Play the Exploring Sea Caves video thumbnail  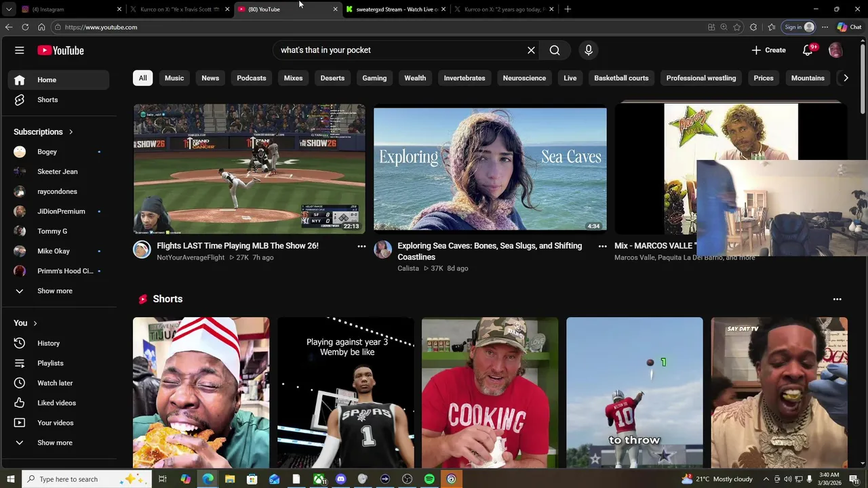pyautogui.click(x=490, y=169)
